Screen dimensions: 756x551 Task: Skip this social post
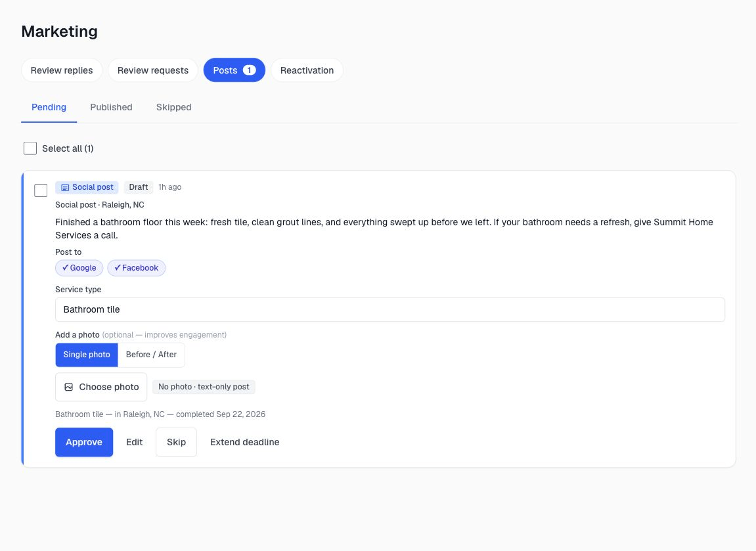point(177,443)
